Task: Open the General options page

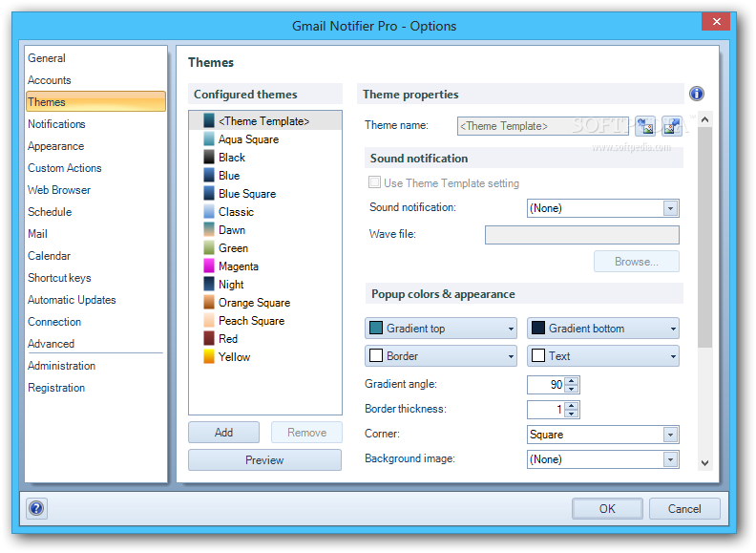Action: (47, 58)
